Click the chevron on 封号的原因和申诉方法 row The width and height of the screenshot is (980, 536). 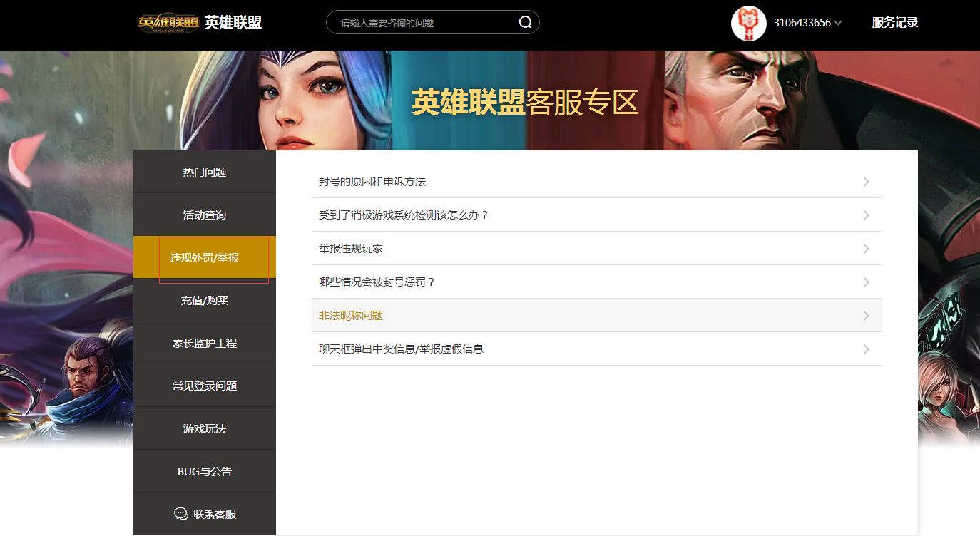[867, 182]
